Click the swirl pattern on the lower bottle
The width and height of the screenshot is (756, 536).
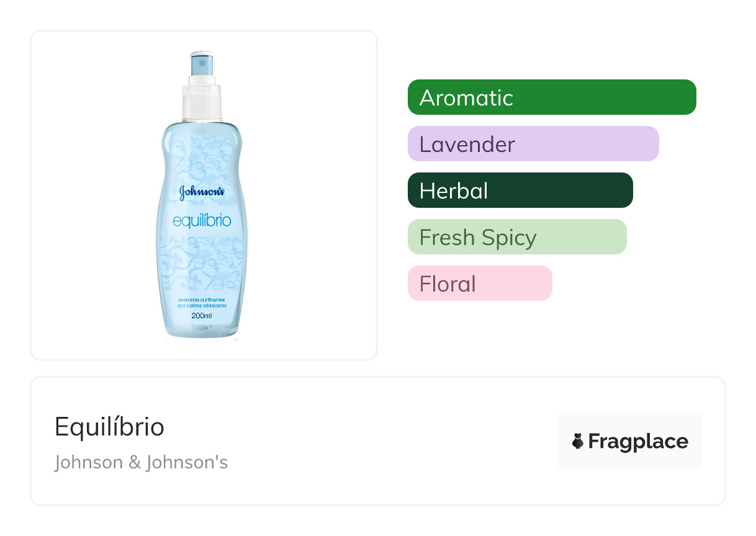pyautogui.click(x=202, y=267)
